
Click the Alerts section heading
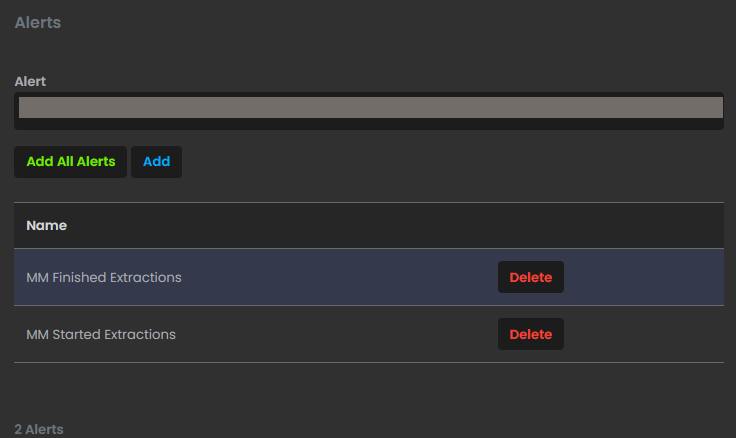click(x=38, y=22)
